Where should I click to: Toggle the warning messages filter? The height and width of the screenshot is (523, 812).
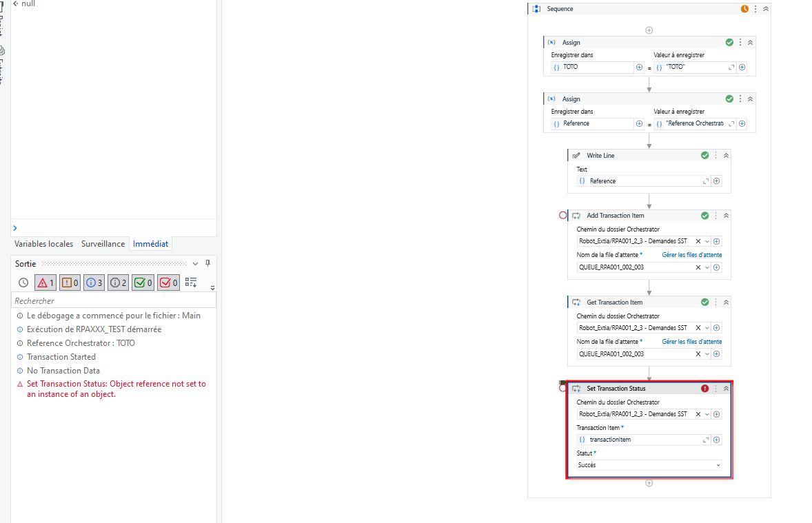69,282
